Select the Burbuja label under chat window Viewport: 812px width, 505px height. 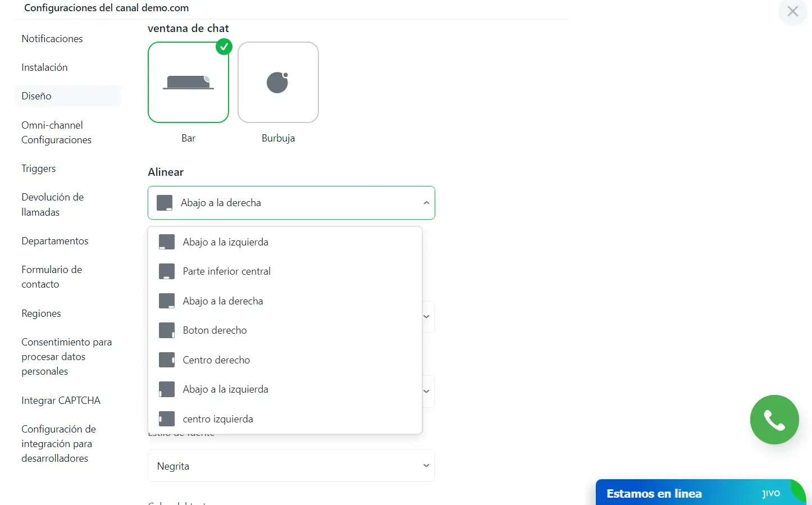click(x=278, y=138)
